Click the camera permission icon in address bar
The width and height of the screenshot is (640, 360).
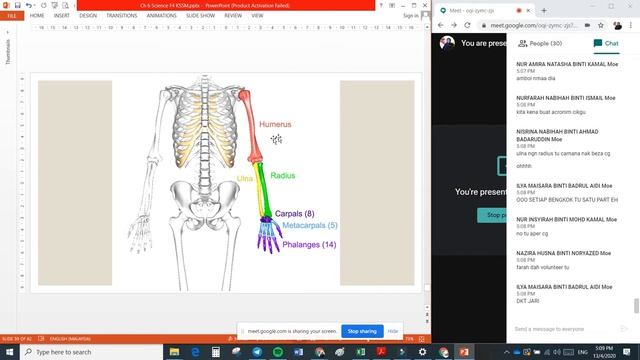coord(587,25)
